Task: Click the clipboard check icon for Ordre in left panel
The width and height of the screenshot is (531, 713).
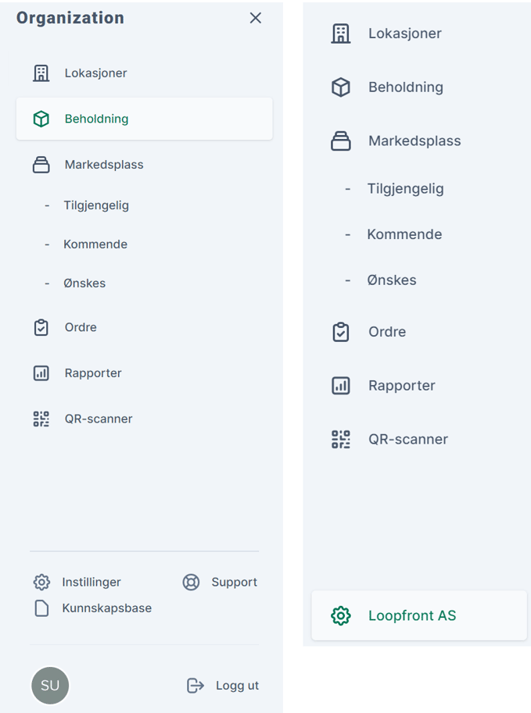Action: tap(41, 327)
